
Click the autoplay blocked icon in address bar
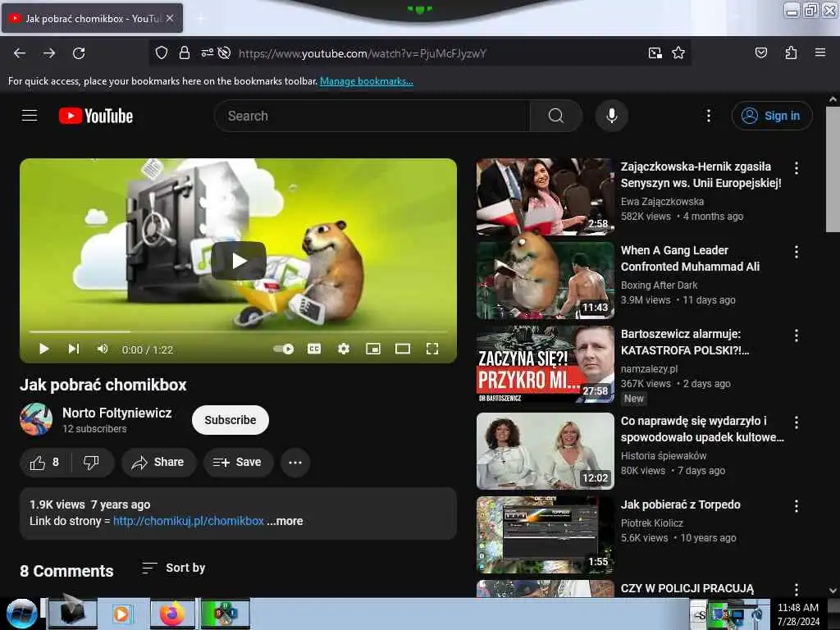coord(225,52)
